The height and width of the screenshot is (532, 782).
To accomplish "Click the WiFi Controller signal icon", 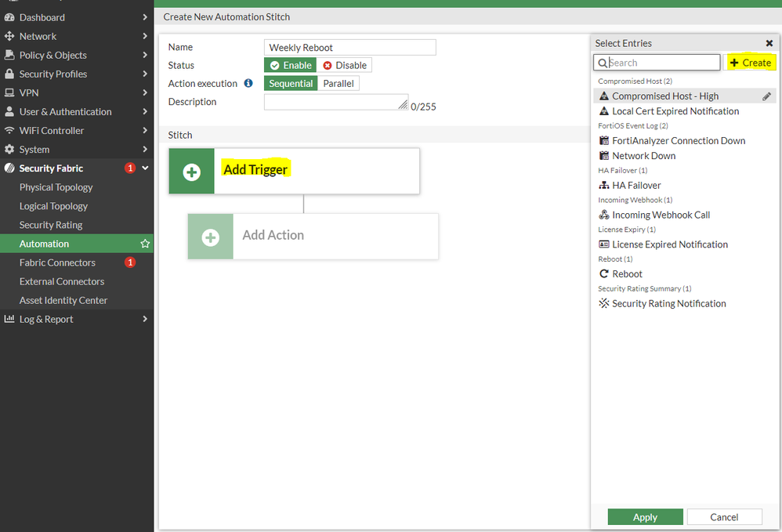I will pos(9,130).
